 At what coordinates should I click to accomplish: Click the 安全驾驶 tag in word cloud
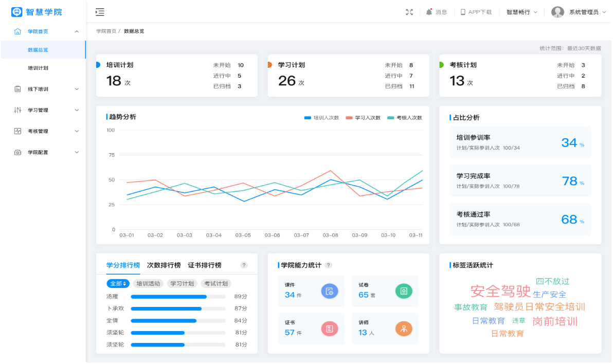click(x=500, y=291)
